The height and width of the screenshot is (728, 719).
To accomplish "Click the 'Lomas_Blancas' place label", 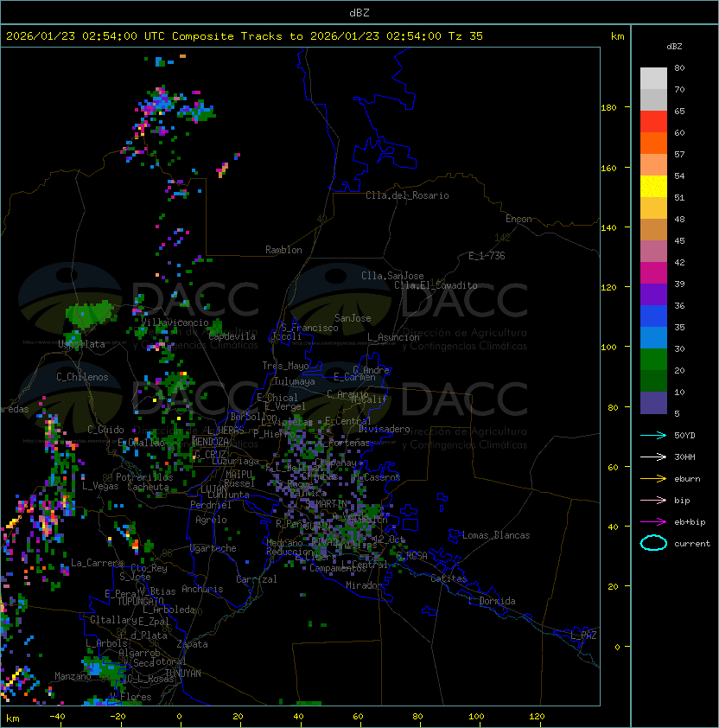I will 496,535.
